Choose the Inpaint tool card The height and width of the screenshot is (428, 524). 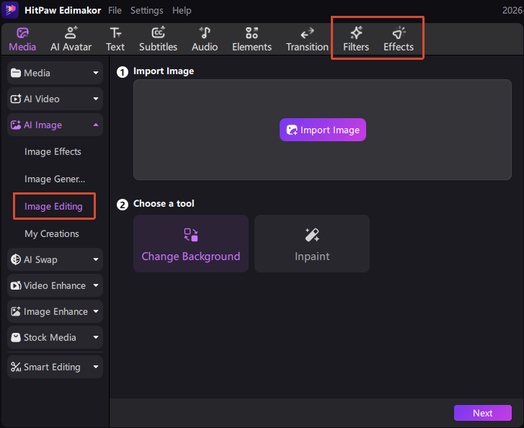pyautogui.click(x=312, y=244)
